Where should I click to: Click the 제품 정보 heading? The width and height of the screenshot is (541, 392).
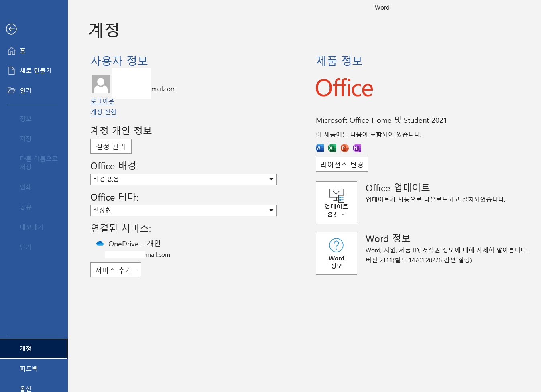[340, 61]
